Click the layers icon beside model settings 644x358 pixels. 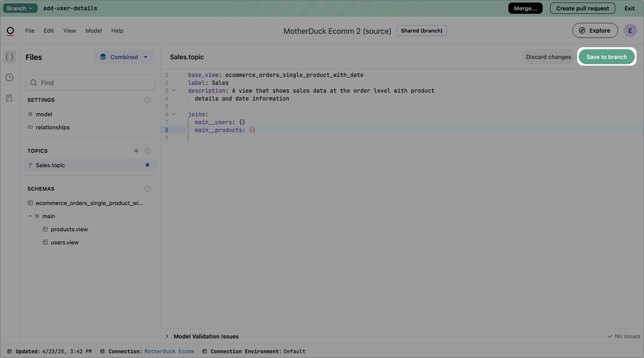click(30, 114)
